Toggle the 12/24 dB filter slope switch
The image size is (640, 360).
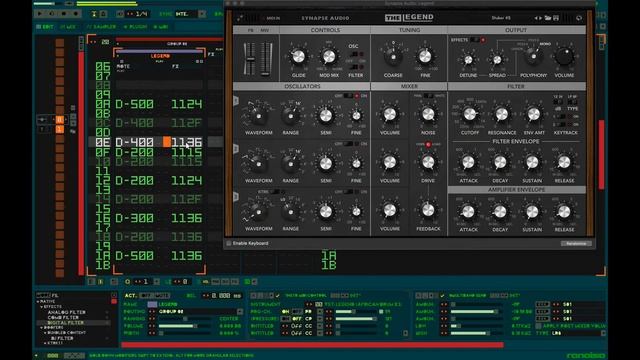tap(558, 102)
